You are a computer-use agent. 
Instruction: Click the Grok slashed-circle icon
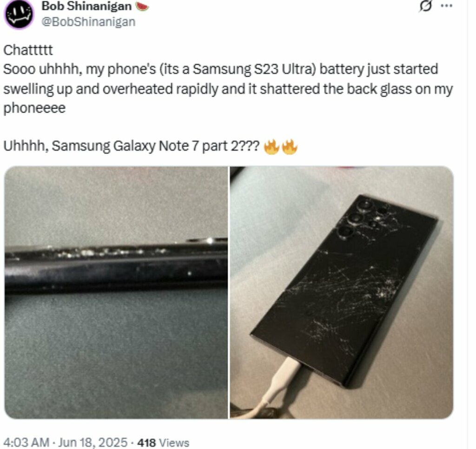[x=425, y=6]
